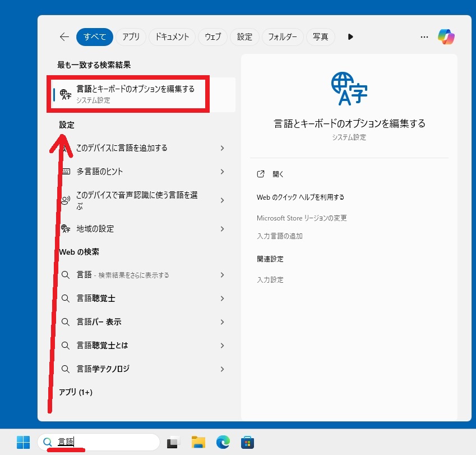The image size is (476, 455).
Task: Expand chevron for 言語聴覚士 suggestion
Action: pos(222,298)
